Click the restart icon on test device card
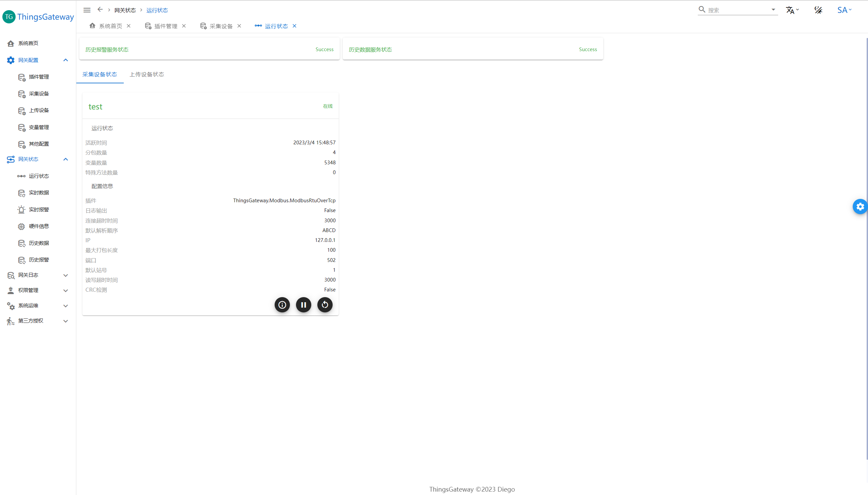Viewport: 868px width, 495px height. [x=325, y=305]
